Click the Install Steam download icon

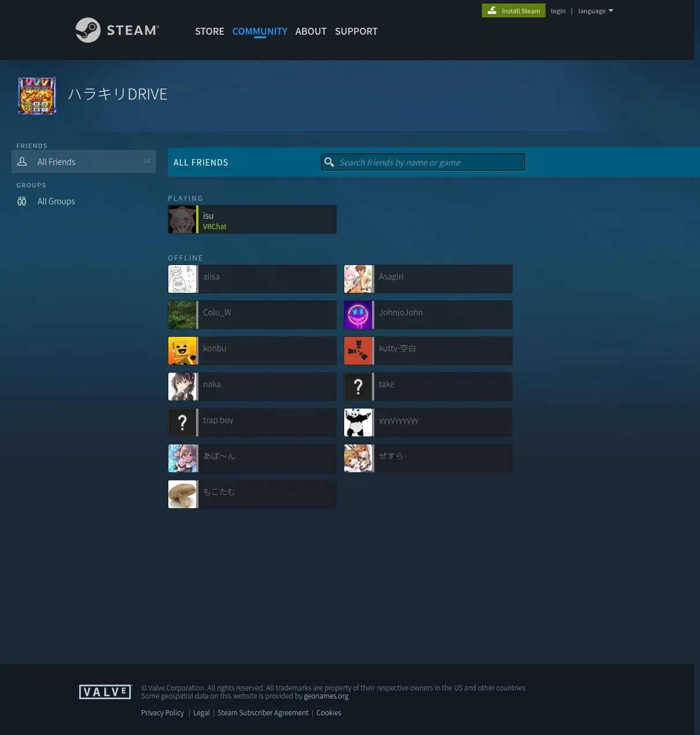pos(492,10)
